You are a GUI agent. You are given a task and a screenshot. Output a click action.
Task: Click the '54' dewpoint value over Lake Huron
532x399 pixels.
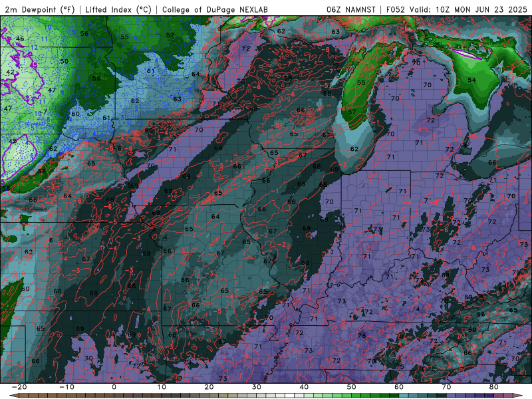coord(471,80)
